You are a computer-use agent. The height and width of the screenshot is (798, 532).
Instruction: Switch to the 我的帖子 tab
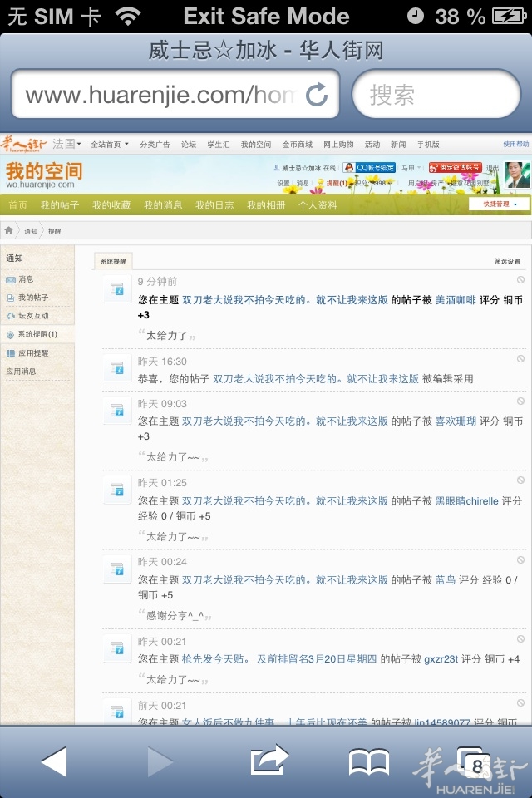tap(60, 205)
